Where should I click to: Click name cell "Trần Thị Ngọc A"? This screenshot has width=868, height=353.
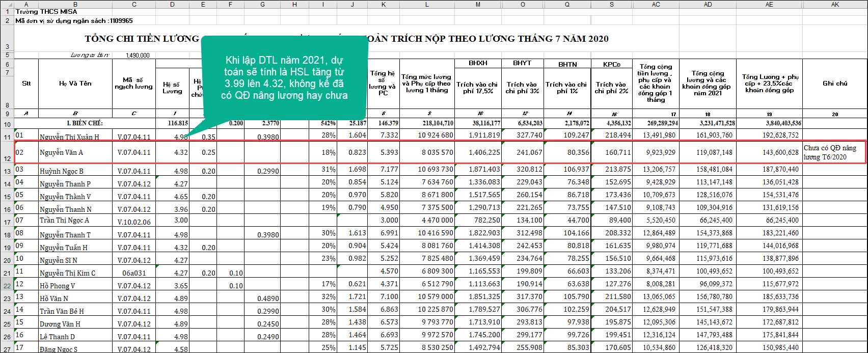(75, 221)
